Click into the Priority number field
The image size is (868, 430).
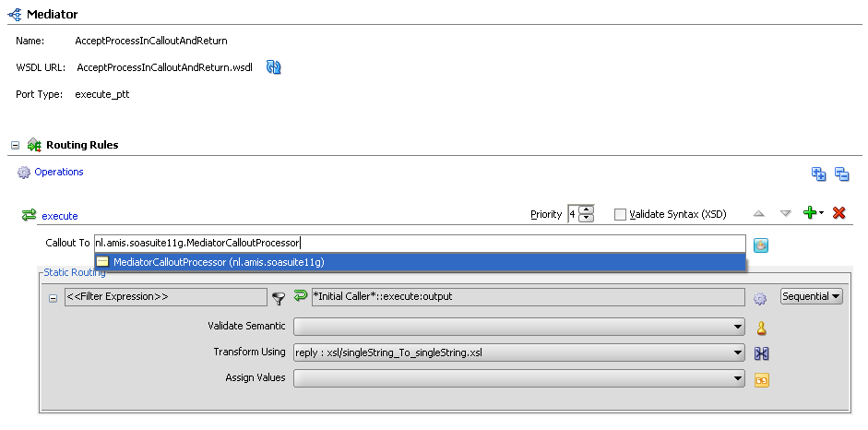(x=573, y=214)
